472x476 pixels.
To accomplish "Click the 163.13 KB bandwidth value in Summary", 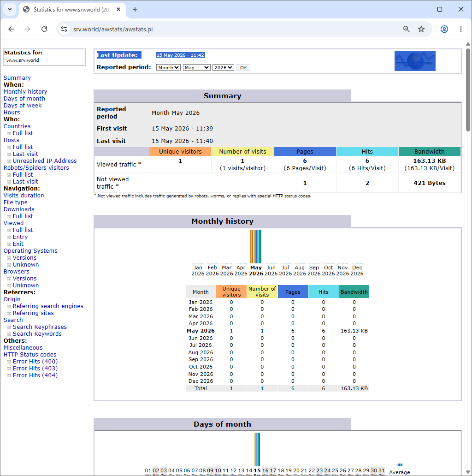I will tap(430, 161).
